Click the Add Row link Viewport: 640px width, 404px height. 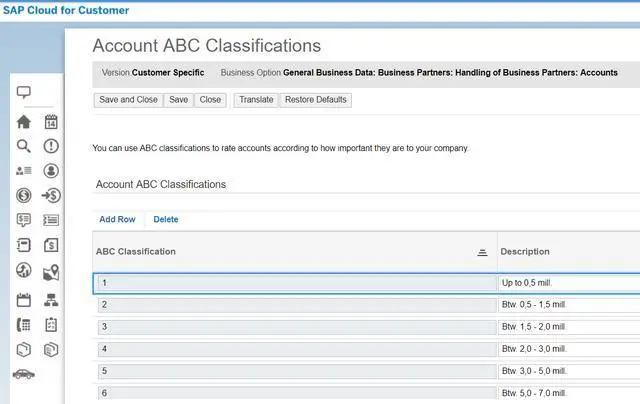[117, 219]
